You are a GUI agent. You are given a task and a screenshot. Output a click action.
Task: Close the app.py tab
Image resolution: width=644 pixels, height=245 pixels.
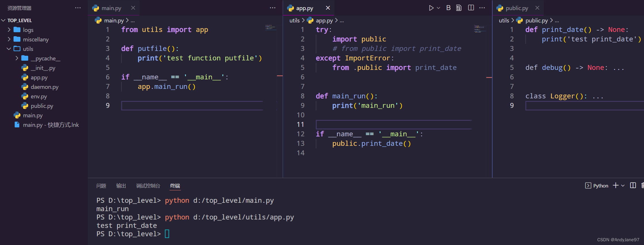click(328, 8)
